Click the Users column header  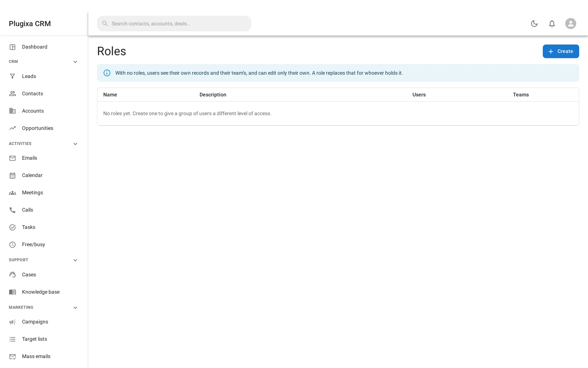(x=419, y=95)
